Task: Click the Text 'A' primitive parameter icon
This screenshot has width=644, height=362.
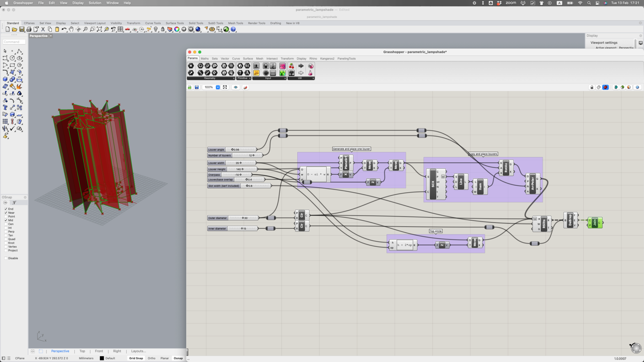Action: point(247,73)
